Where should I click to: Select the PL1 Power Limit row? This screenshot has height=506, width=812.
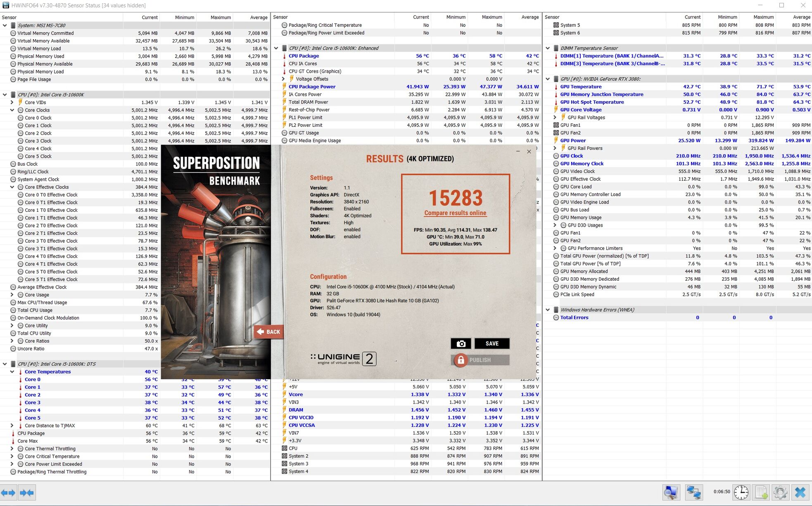pyautogui.click(x=406, y=118)
